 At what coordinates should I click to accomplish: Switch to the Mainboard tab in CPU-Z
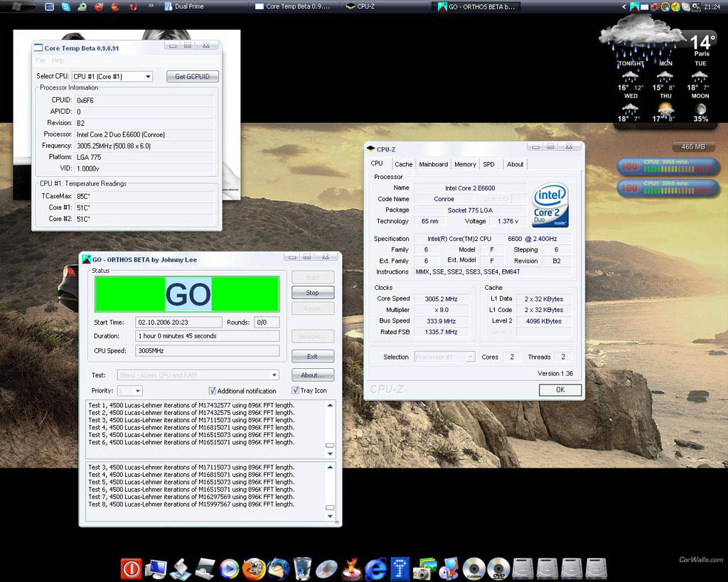pos(433,164)
